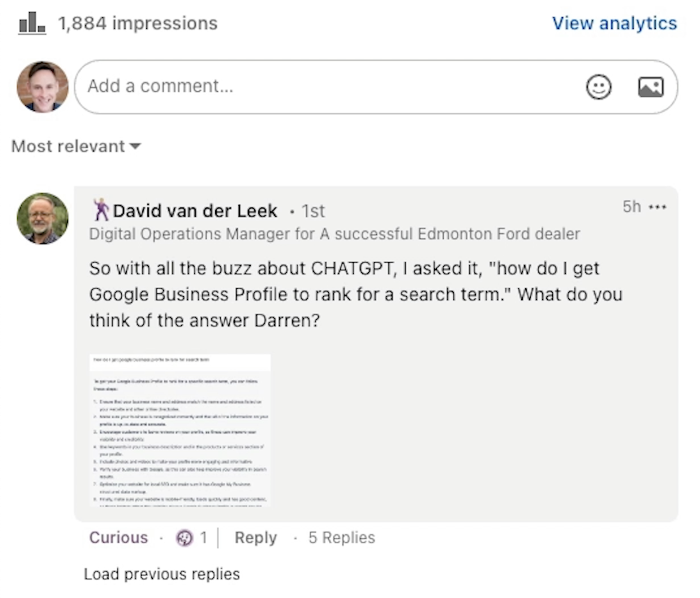Open the emoji picker in comment box
Image resolution: width=700 pixels, height=598 pixels.
[x=598, y=87]
